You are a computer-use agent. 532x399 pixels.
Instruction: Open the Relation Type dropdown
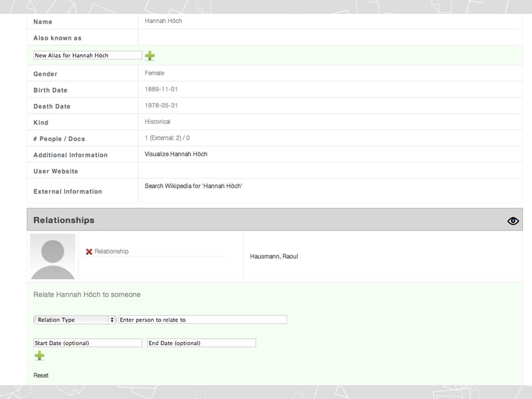(x=75, y=320)
